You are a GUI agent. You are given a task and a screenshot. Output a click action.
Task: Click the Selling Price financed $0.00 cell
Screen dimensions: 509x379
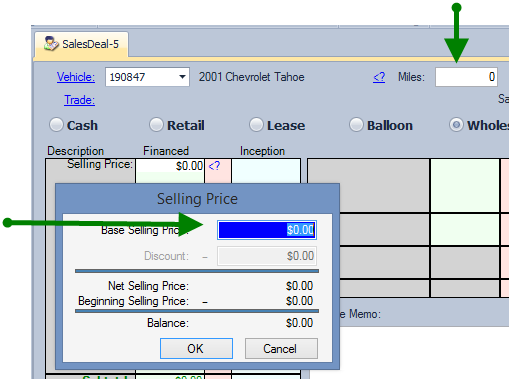[x=170, y=166]
